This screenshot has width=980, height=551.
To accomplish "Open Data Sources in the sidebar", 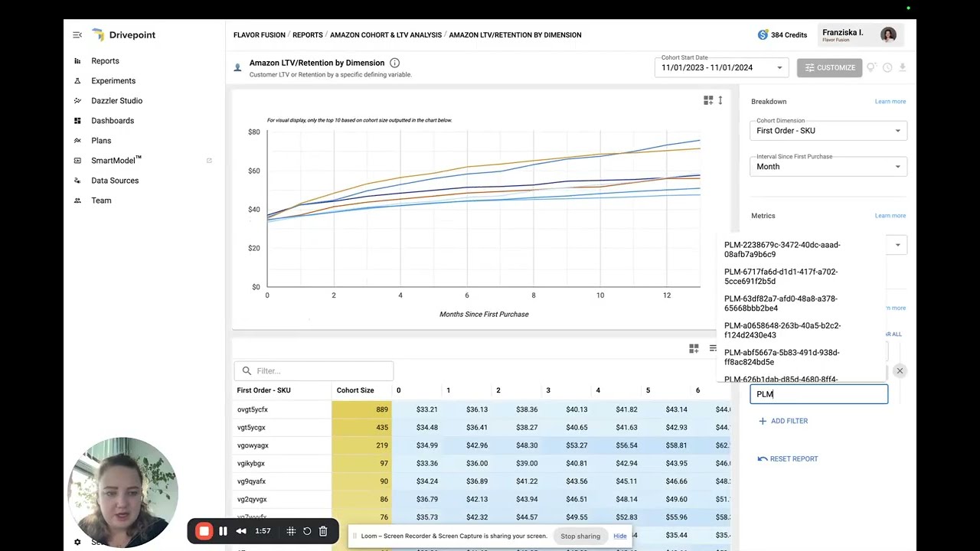I will (115, 181).
